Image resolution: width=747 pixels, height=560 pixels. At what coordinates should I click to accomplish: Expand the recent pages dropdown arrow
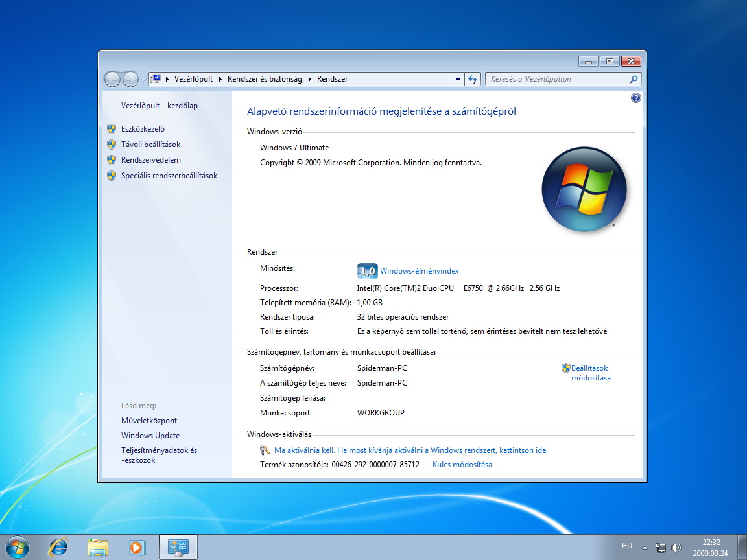pos(143,79)
